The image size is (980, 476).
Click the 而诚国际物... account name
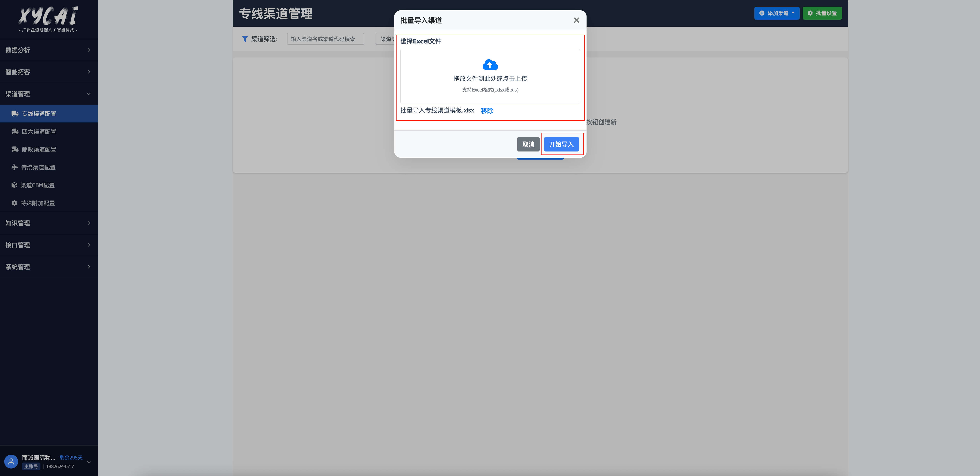tap(38, 457)
